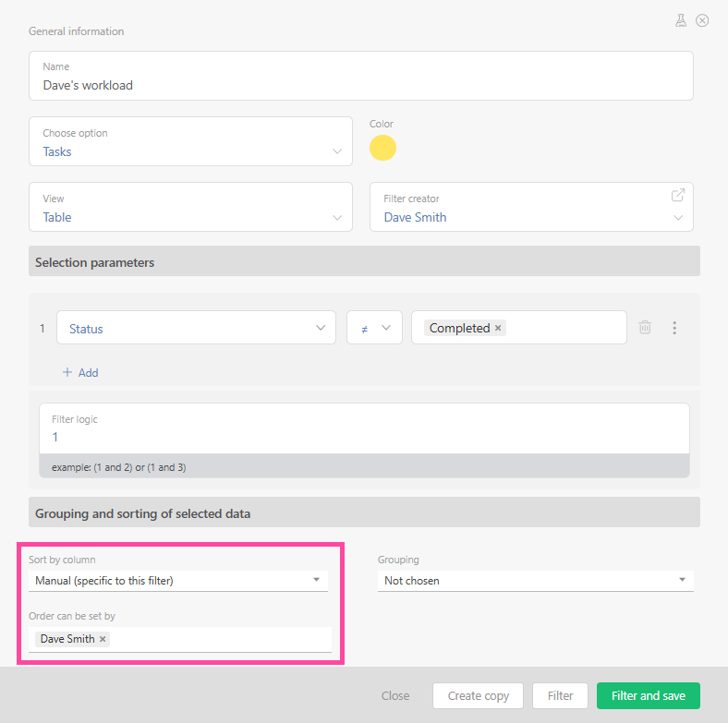728x723 pixels.
Task: Pick the yellow filter color swatch
Action: point(382,148)
